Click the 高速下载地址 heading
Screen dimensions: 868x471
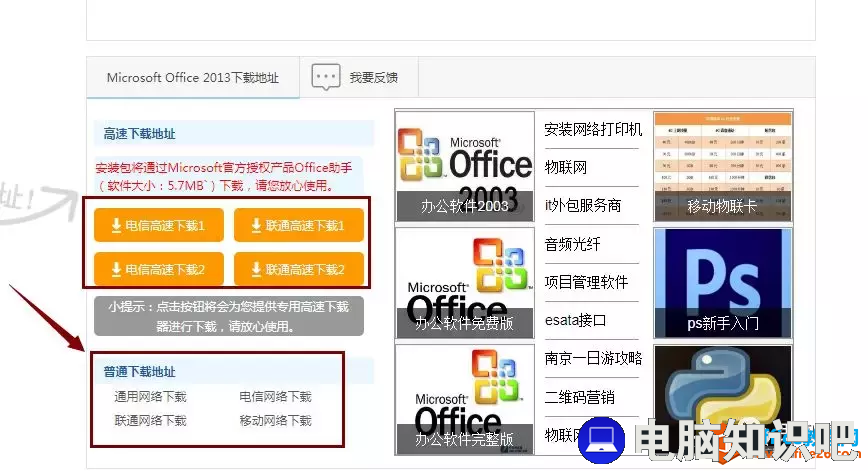(139, 134)
